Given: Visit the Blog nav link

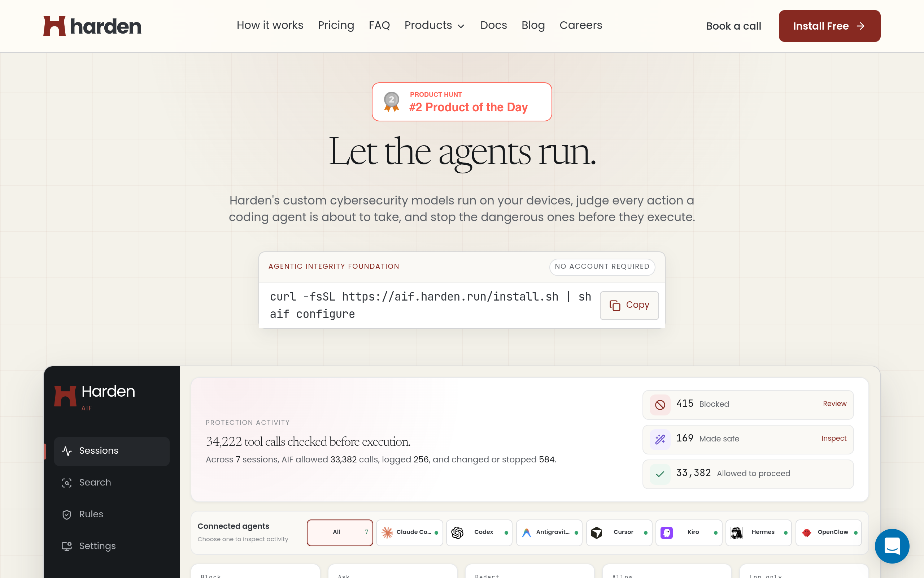Looking at the screenshot, I should [533, 25].
